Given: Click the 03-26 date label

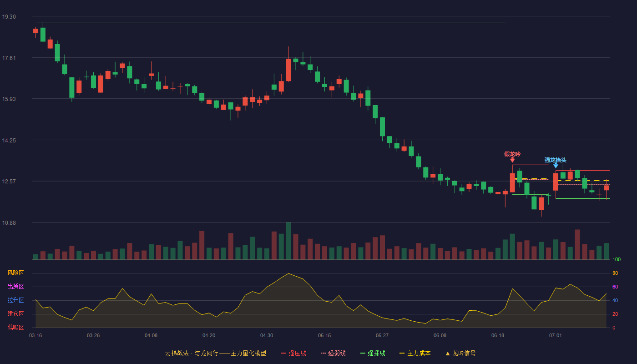Looking at the screenshot, I should tap(93, 335).
